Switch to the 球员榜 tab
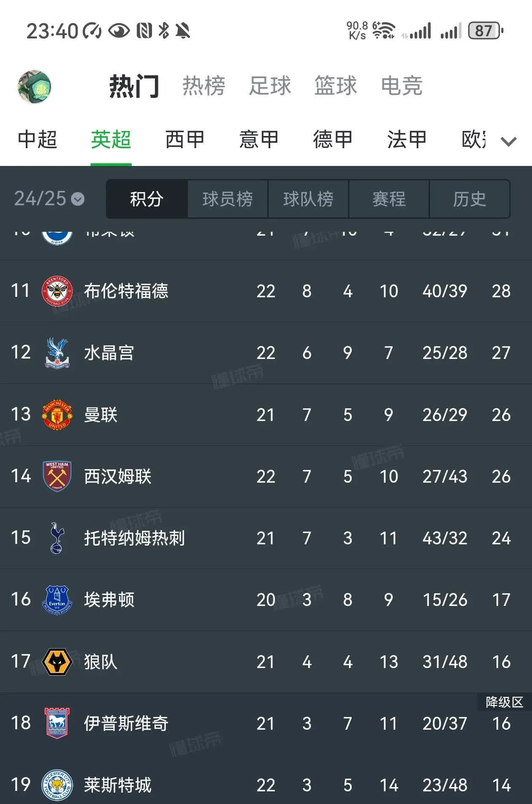This screenshot has width=532, height=804. click(x=228, y=199)
